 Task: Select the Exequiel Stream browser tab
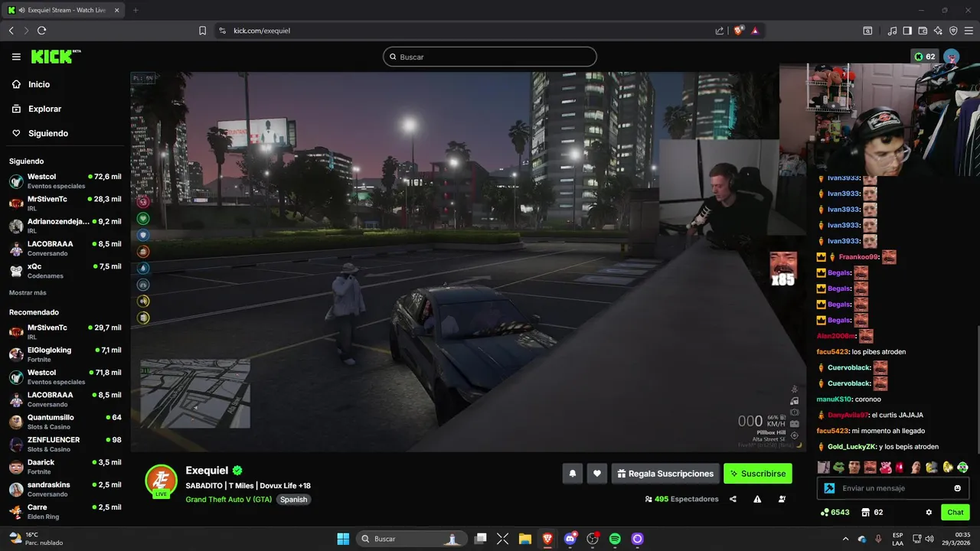tap(64, 10)
